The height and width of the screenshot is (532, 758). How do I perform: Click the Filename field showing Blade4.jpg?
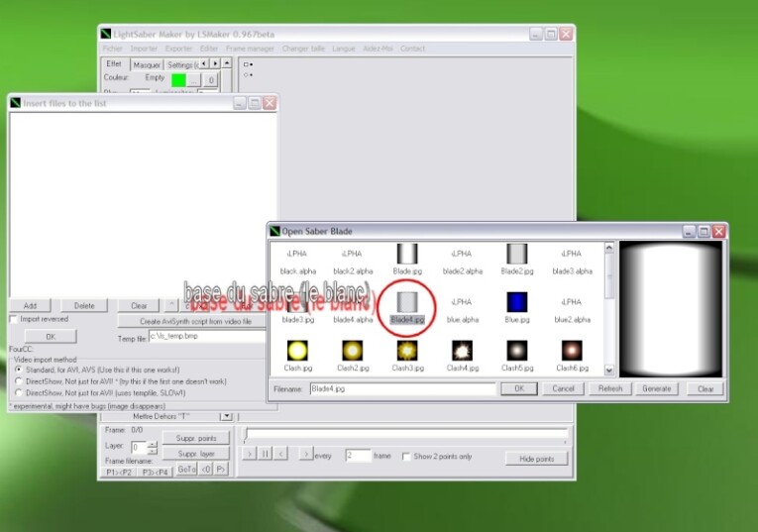[402, 388]
